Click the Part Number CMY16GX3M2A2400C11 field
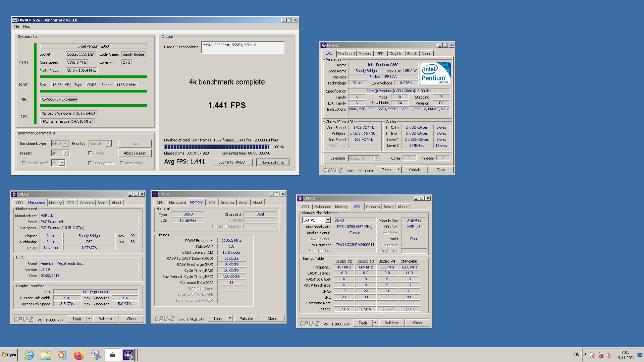The height and width of the screenshot is (362, 644). click(355, 245)
